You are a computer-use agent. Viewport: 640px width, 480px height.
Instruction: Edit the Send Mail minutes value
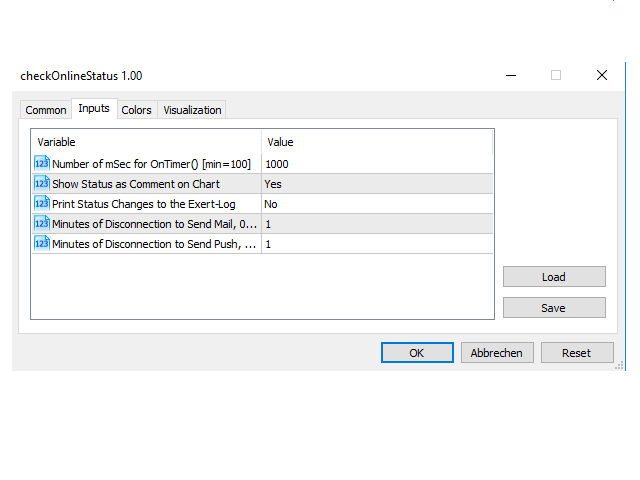(x=377, y=224)
